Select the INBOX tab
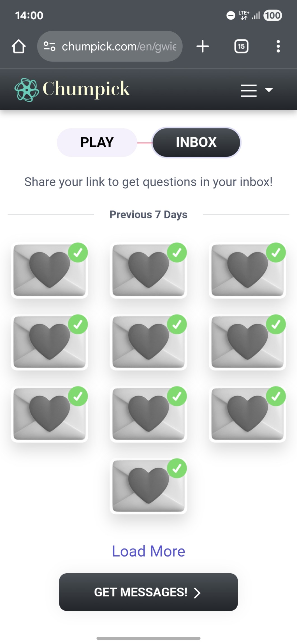The image size is (297, 644). [x=196, y=142]
